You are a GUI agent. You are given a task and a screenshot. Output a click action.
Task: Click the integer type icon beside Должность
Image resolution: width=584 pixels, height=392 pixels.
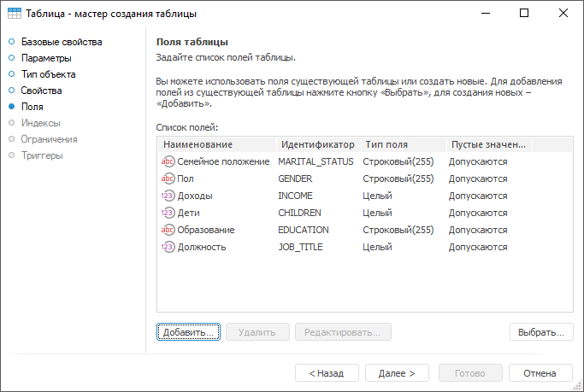[x=168, y=247]
